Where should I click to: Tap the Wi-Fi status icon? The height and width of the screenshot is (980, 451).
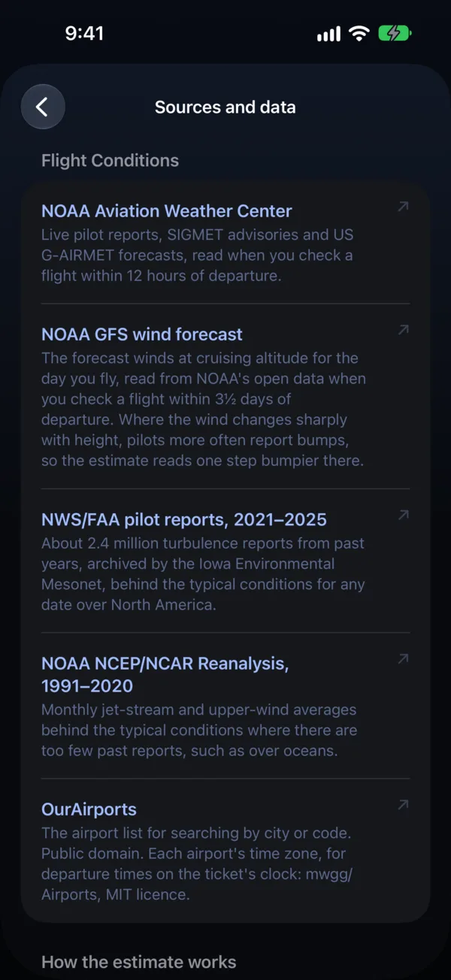(359, 34)
